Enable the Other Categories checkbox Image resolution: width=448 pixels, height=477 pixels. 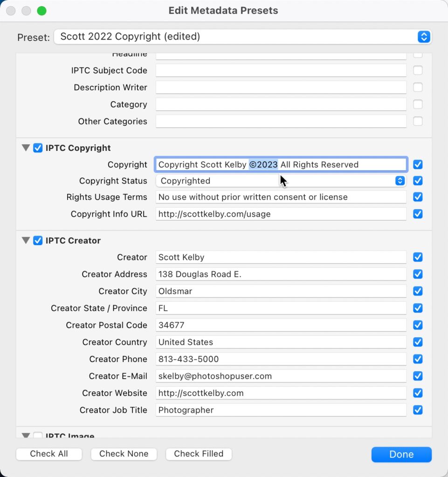click(418, 122)
